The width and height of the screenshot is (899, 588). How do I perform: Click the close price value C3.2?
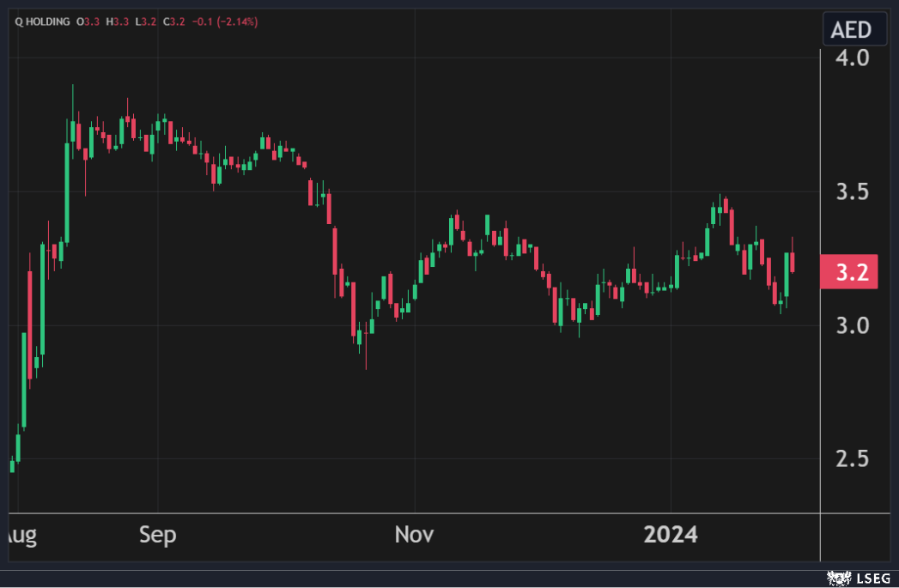172,21
